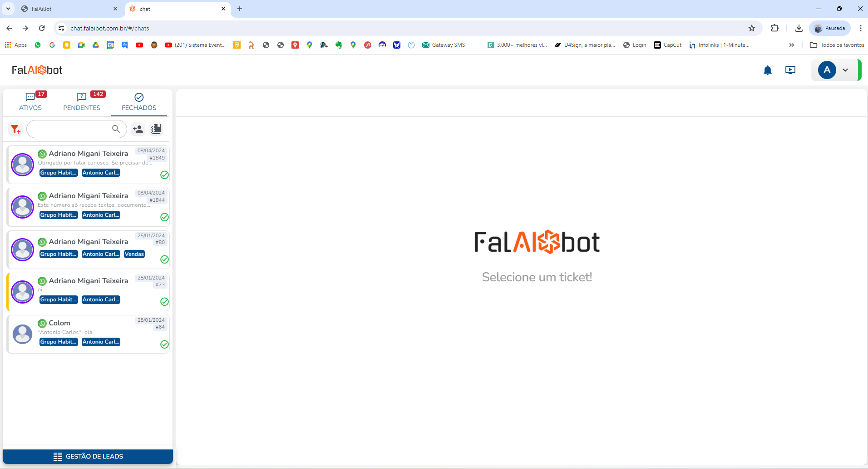Click Grupo Habit tag on ticket #1849
This screenshot has height=469, width=868.
pyautogui.click(x=58, y=173)
